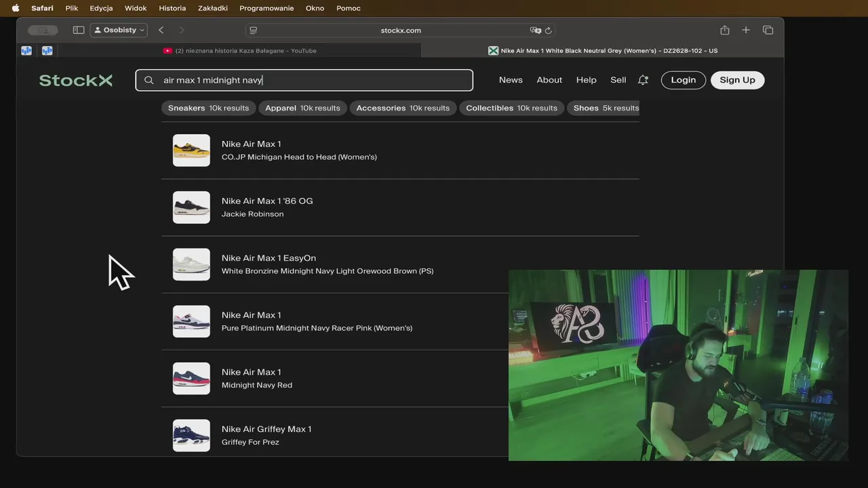Image resolution: width=868 pixels, height=488 pixels.
Task: Open the Programowanie menu
Action: coord(267,8)
